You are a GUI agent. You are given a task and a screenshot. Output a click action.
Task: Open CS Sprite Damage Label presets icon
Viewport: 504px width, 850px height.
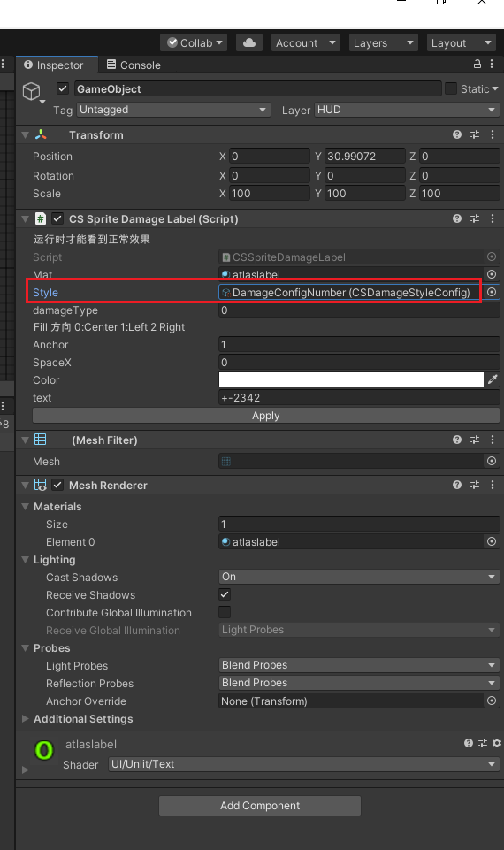point(475,218)
